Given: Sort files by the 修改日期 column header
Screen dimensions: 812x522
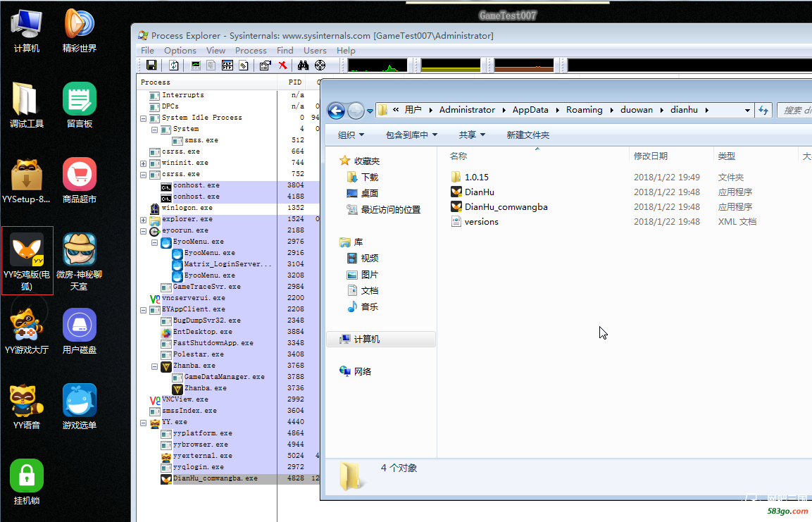Looking at the screenshot, I should point(671,156).
